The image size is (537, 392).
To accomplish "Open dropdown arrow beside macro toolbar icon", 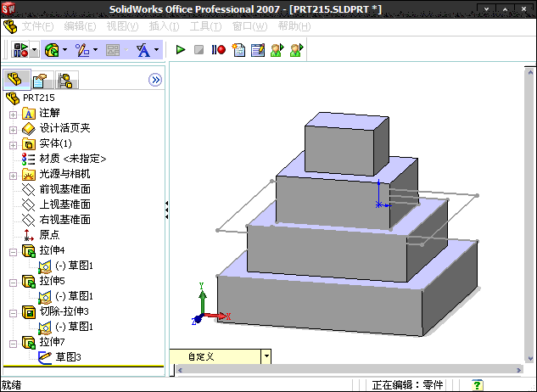I will (x=34, y=50).
